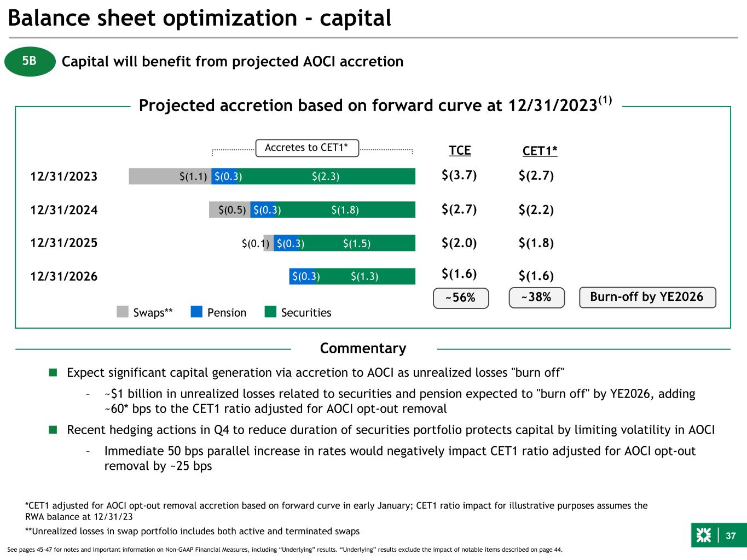This screenshot has height=560, width=747.
Task: Select the gray Swaps legend swatch
Action: 122,312
